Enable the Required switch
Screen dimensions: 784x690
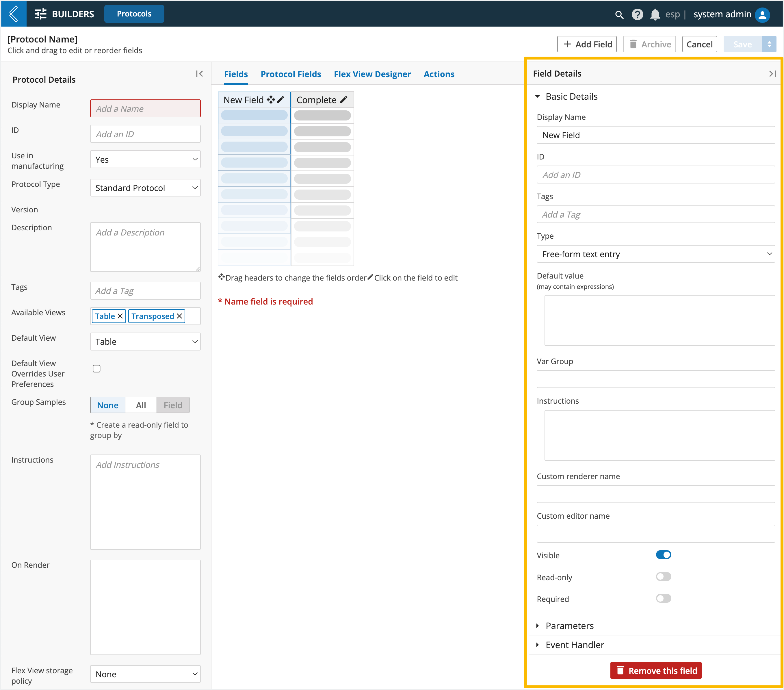pyautogui.click(x=663, y=598)
